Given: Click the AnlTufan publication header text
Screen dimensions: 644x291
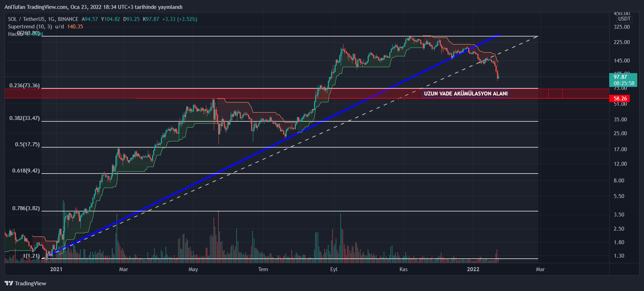Looking at the screenshot, I should (x=93, y=7).
